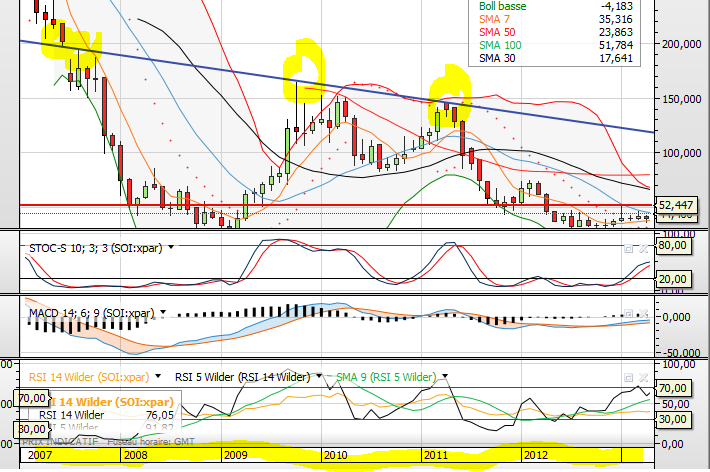Close the RSI indicator panel
Viewport: 710px width, 472px height.
pyautogui.click(x=643, y=377)
